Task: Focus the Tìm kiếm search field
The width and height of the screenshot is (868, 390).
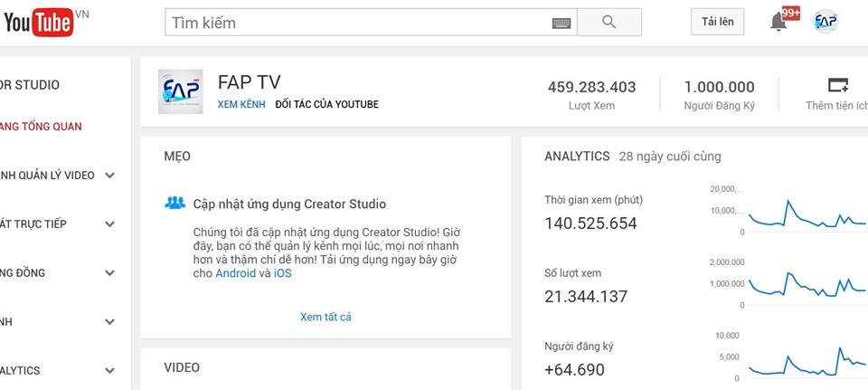Action: (x=357, y=23)
